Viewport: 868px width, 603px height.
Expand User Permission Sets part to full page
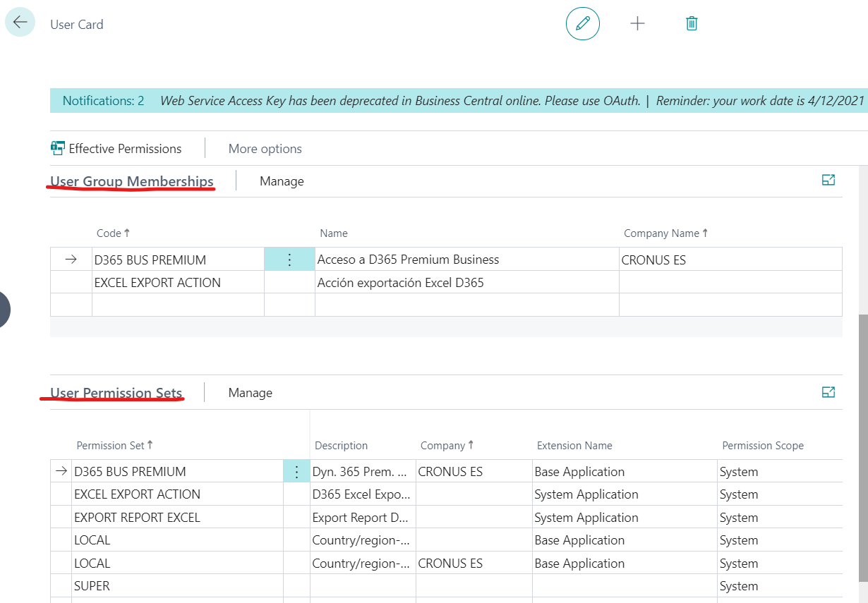point(828,392)
